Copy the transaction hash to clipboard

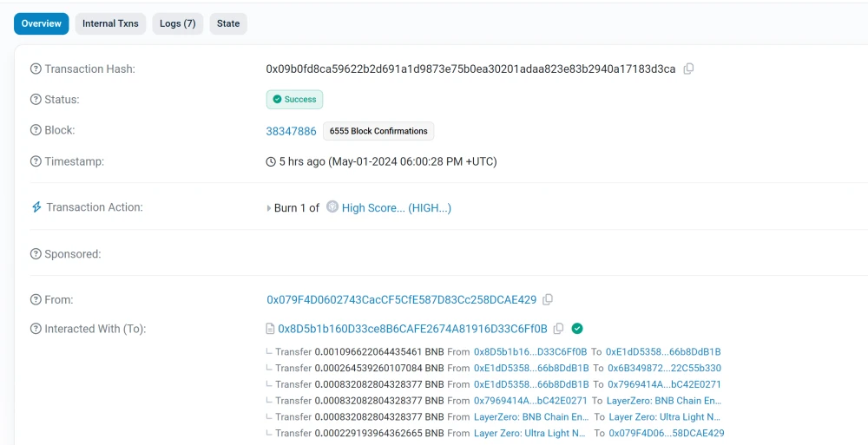point(688,69)
